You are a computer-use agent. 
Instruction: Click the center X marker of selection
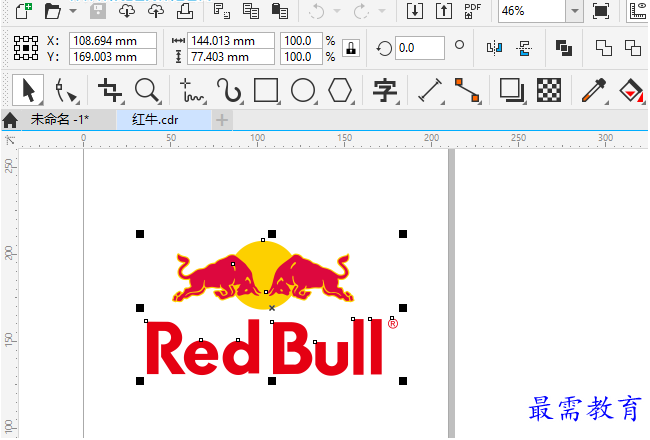[272, 308]
